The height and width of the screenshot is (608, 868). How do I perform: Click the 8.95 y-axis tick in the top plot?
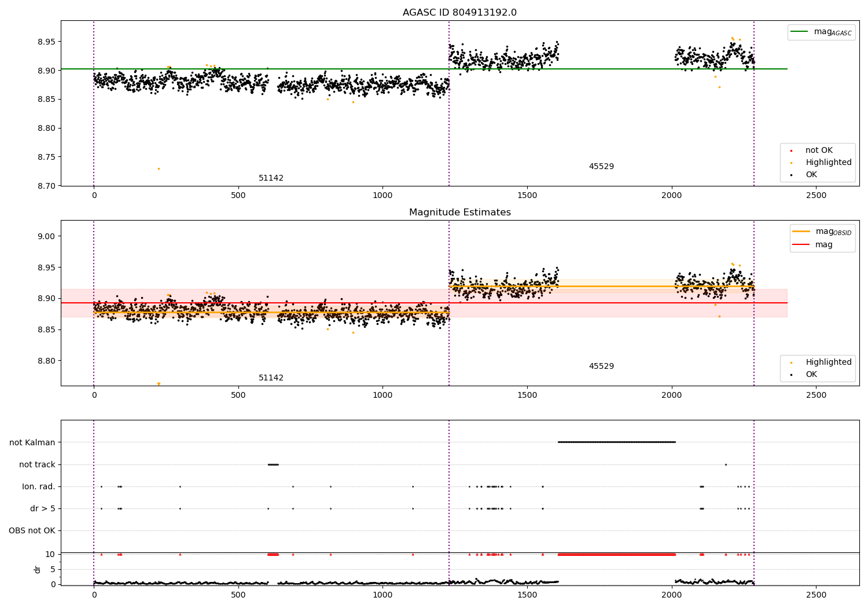[47, 42]
